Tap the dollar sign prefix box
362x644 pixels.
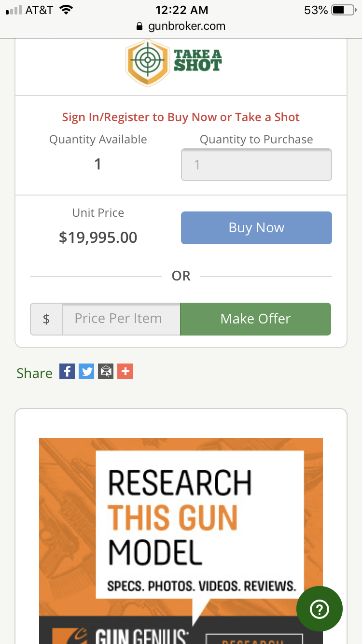pos(46,319)
